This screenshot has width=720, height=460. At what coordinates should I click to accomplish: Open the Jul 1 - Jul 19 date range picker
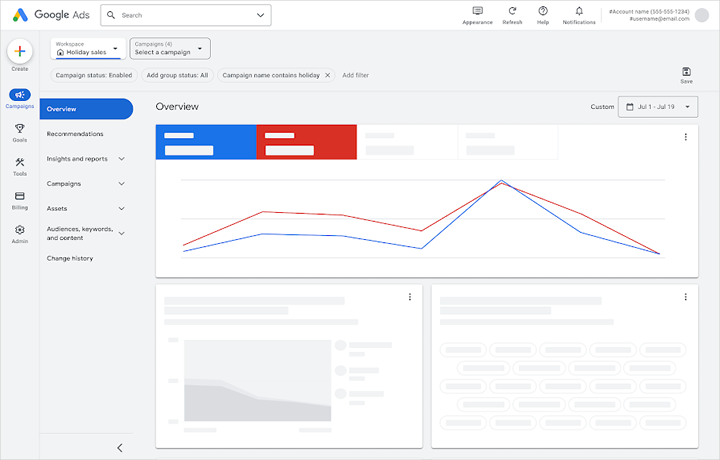(x=659, y=106)
